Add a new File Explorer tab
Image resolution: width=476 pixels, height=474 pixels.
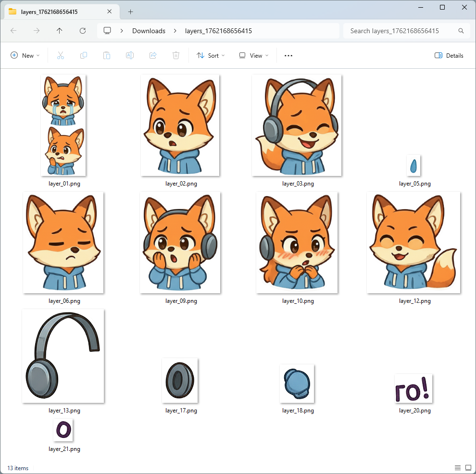130,12
